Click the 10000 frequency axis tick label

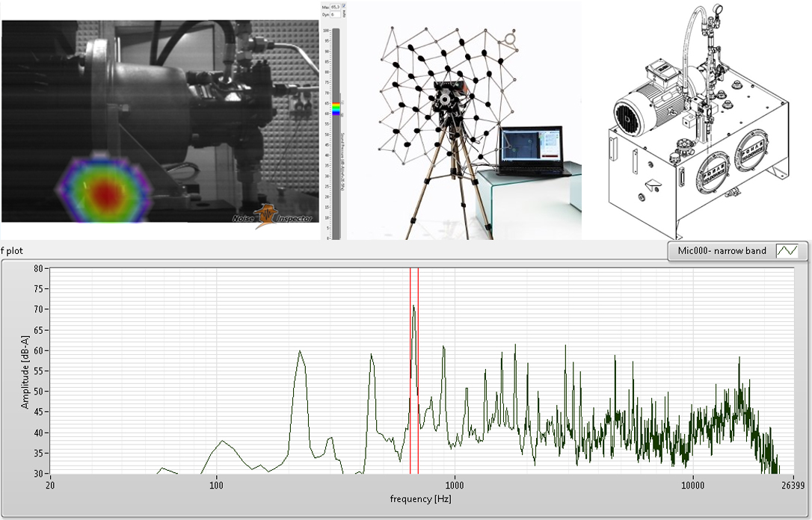click(692, 486)
